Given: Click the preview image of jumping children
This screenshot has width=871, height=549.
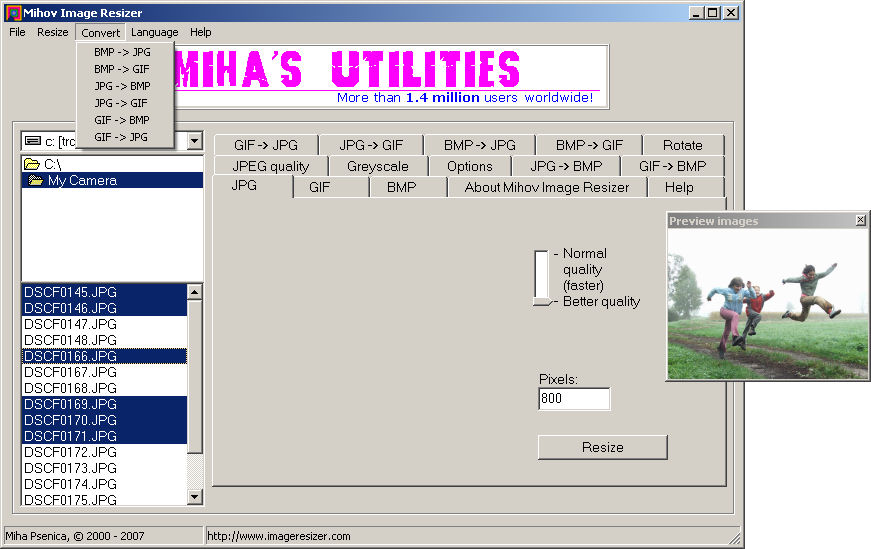Looking at the screenshot, I should pos(767,304).
